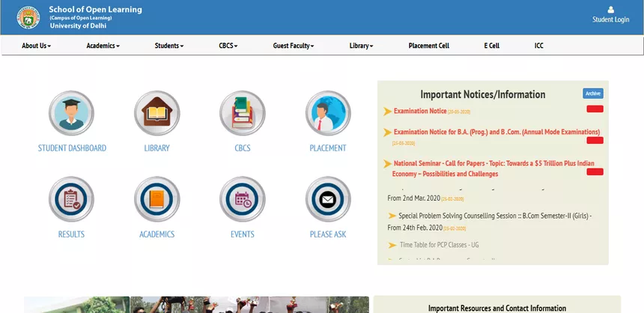
Task: Click red badge beside National Seminar notice
Action: click(x=595, y=171)
